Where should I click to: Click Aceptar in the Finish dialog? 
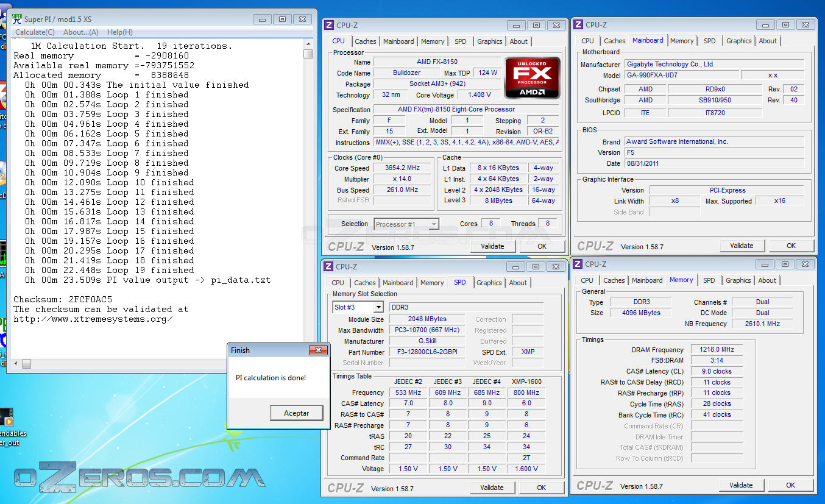pyautogui.click(x=296, y=413)
